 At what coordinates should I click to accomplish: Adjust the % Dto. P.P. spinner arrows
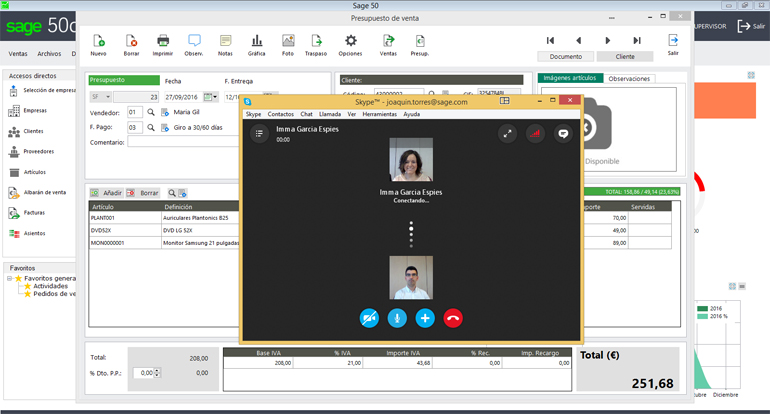(x=156, y=373)
